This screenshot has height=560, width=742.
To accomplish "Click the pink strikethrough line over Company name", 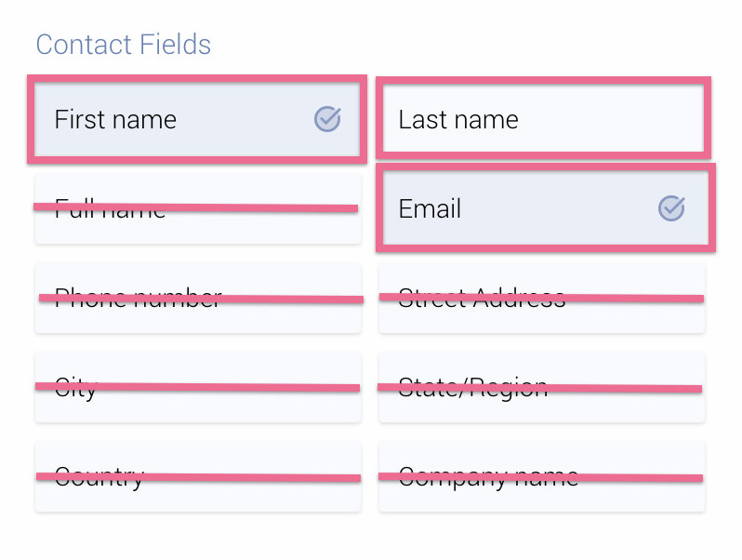I will pos(540,477).
